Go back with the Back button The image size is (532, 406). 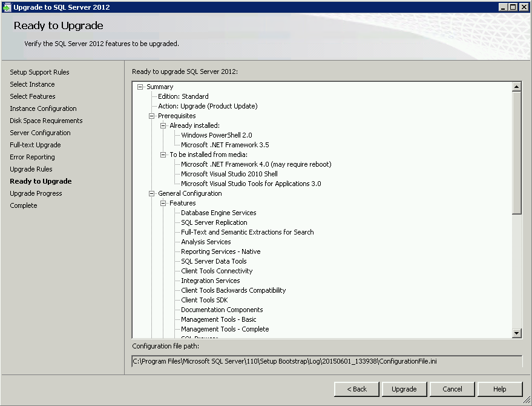point(356,389)
